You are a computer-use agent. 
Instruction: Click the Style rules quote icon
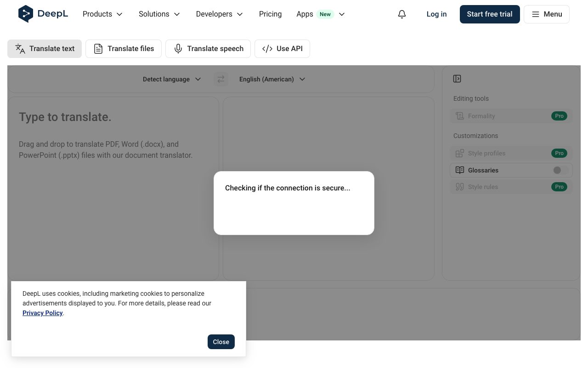click(460, 187)
